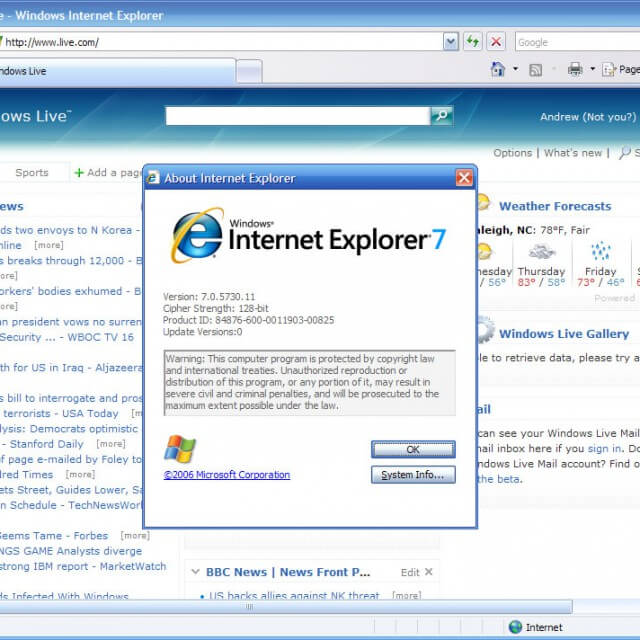Click the Windows flag logo in dialog
This screenshot has width=640, height=640.
pyautogui.click(x=180, y=449)
